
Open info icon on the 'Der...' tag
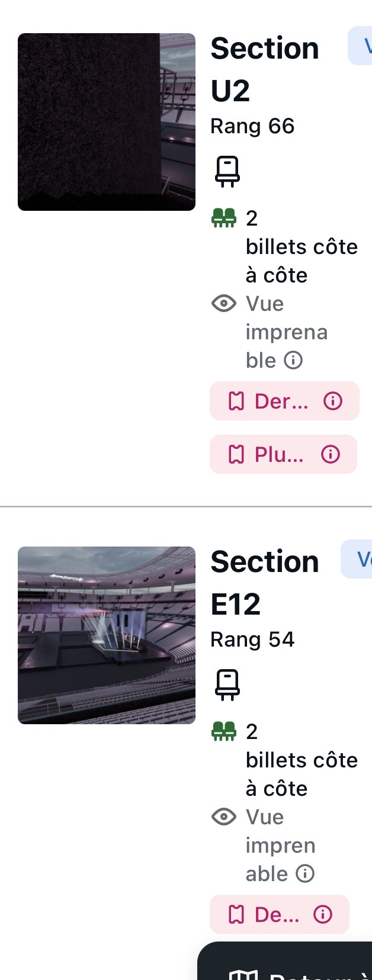333,401
